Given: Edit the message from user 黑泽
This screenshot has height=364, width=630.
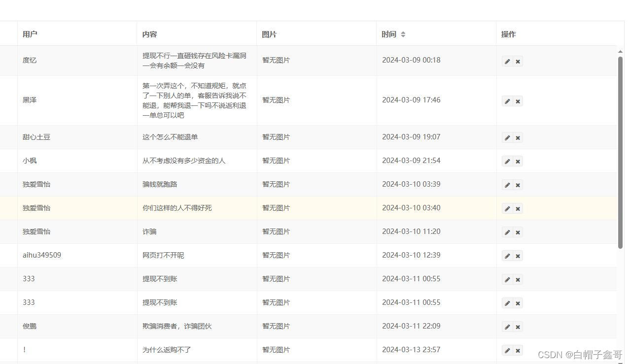Looking at the screenshot, I should click(507, 101).
